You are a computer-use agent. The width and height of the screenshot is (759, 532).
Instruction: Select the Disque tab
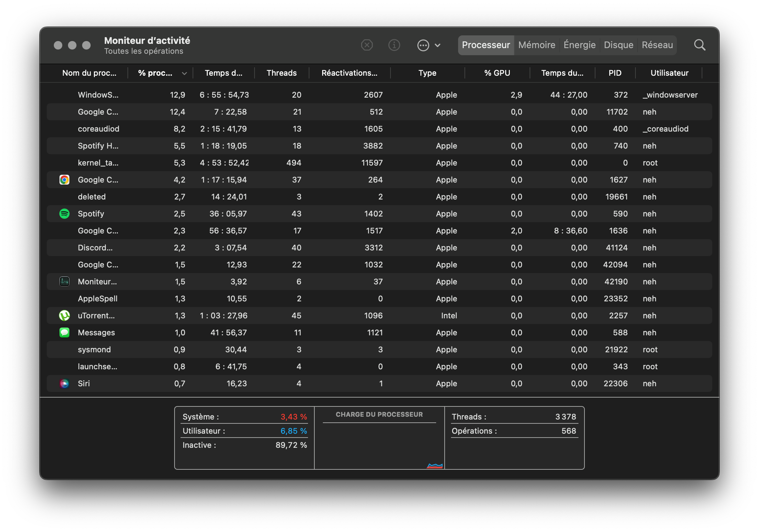pyautogui.click(x=618, y=45)
